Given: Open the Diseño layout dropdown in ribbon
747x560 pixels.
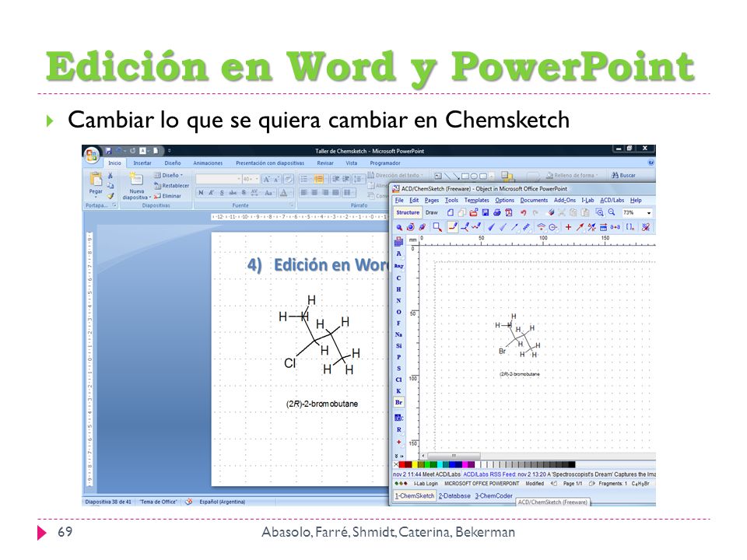Looking at the screenshot, I should (x=169, y=175).
